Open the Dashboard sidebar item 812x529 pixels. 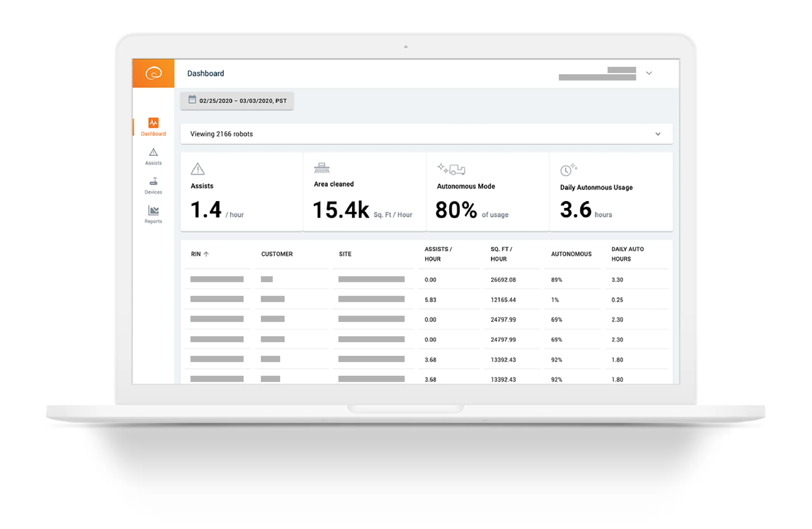153,127
